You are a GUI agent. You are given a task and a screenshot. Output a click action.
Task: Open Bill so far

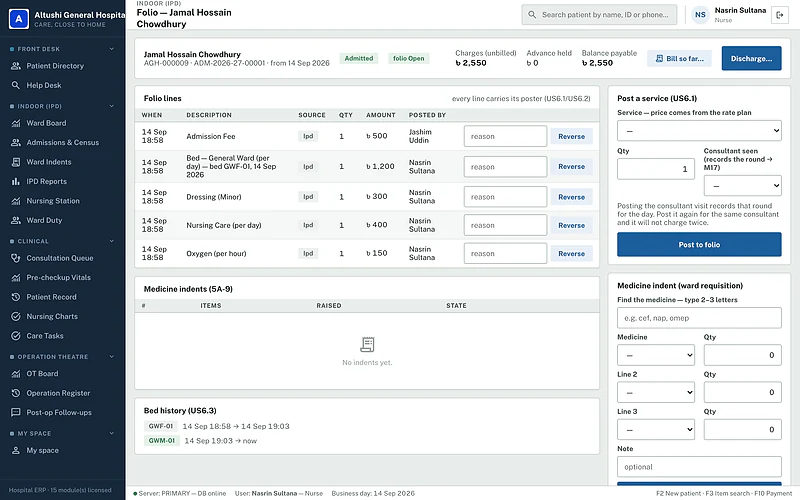679,58
